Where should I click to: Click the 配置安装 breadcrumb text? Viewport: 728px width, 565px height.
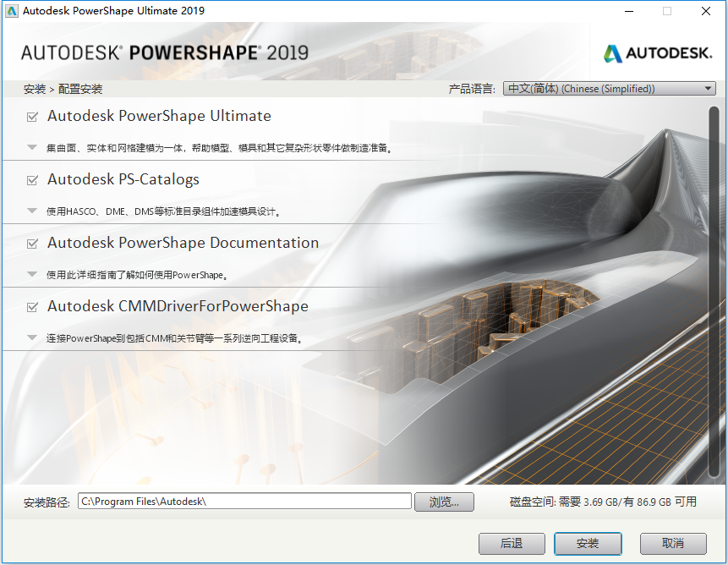point(80,89)
